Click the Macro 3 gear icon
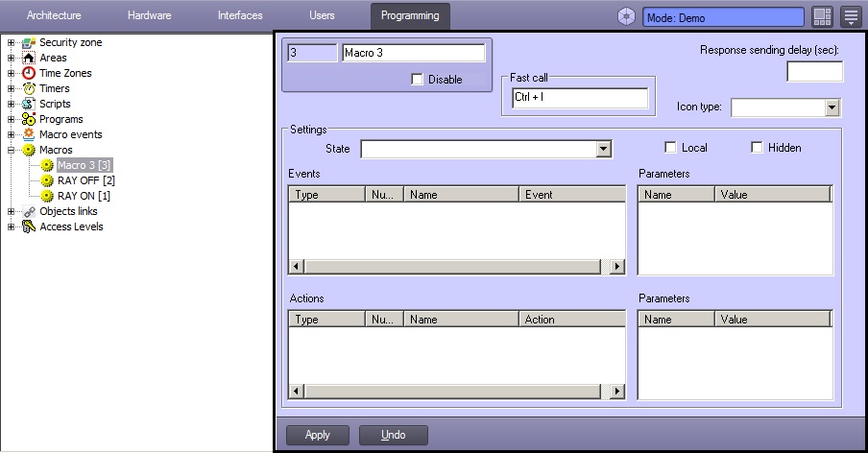Viewport: 868px width, 453px height. point(47,165)
